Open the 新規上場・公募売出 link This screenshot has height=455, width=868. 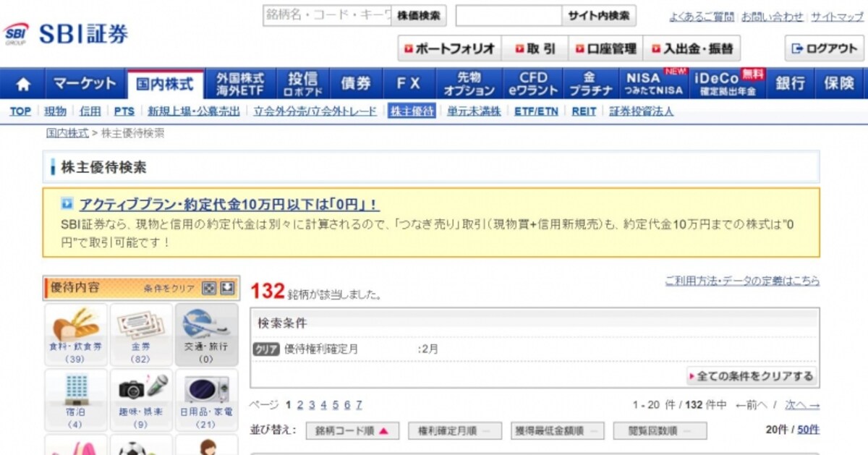click(x=194, y=111)
